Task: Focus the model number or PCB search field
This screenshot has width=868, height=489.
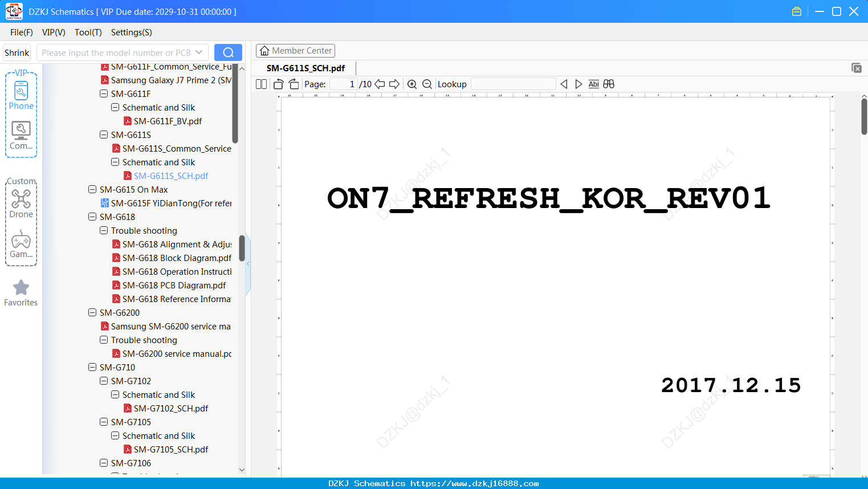Action: click(116, 52)
